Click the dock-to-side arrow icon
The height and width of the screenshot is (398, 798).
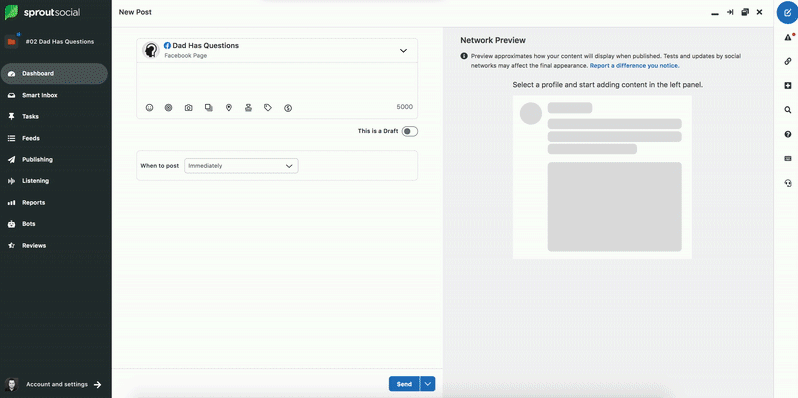(x=730, y=12)
